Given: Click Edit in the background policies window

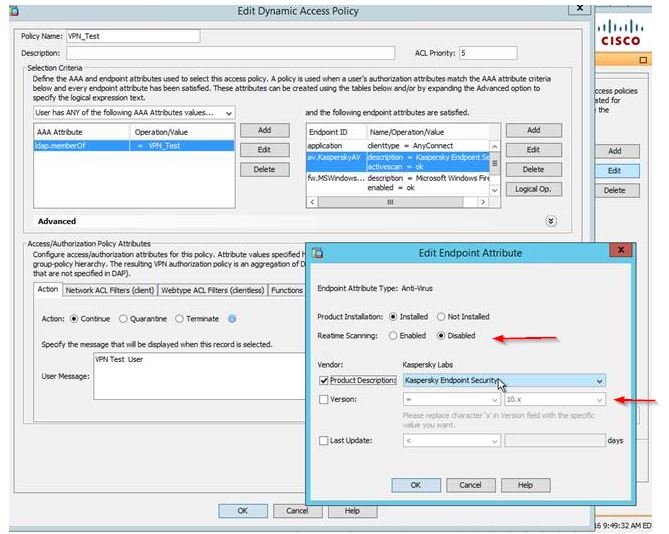Looking at the screenshot, I should [x=615, y=171].
